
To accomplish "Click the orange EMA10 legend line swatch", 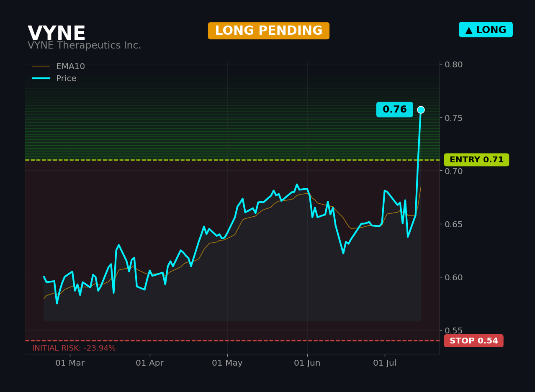I will tap(41, 67).
